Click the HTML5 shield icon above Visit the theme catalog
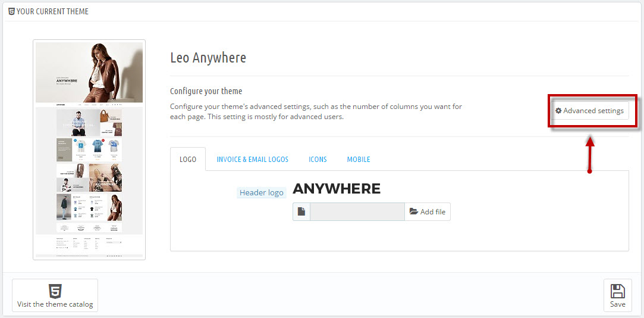This screenshot has width=644, height=318. click(55, 291)
